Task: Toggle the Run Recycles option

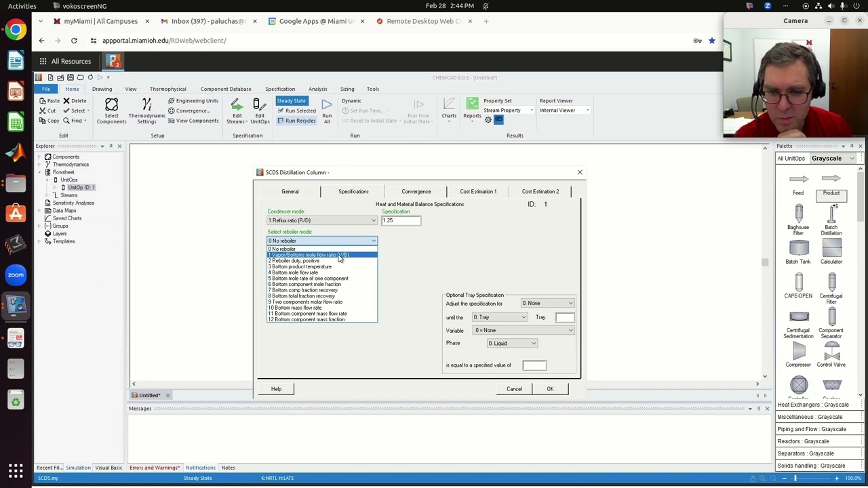Action: 296,121
